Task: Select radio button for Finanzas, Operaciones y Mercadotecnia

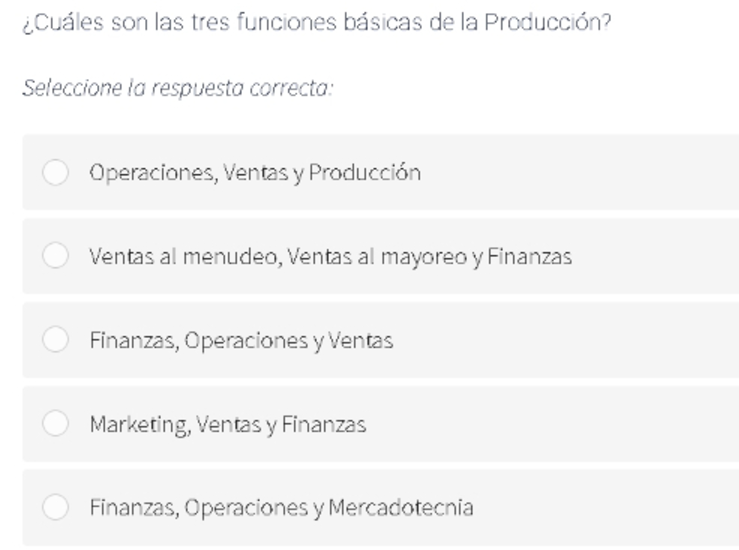Action: [x=56, y=507]
